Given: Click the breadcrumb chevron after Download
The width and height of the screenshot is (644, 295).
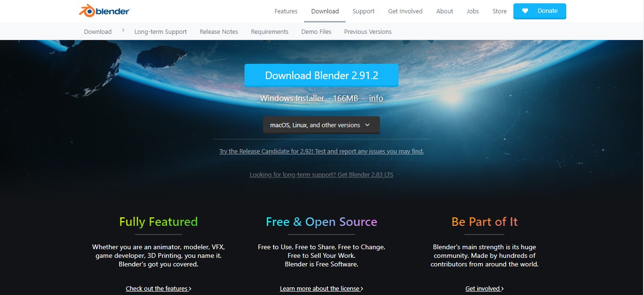Looking at the screenshot, I should pyautogui.click(x=123, y=30).
